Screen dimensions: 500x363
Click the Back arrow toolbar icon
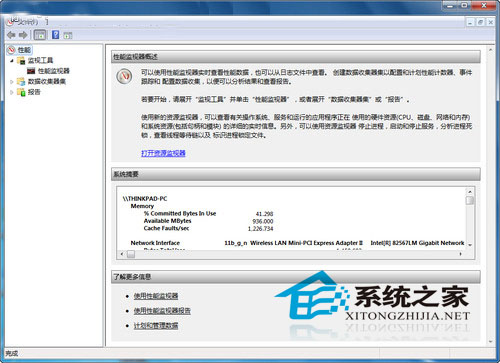(11, 35)
